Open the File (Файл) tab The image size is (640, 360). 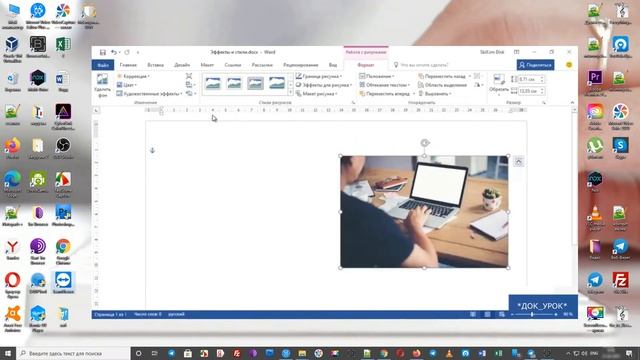click(103, 65)
